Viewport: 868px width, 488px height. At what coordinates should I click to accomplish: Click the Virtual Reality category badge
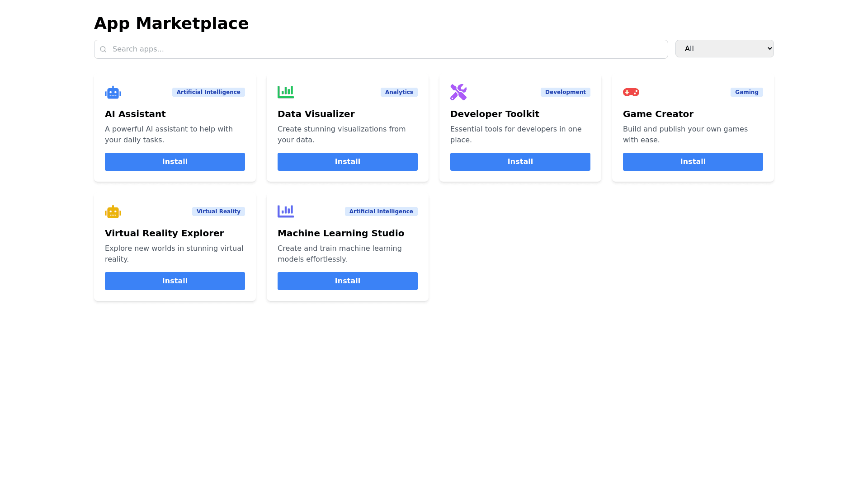point(218,211)
